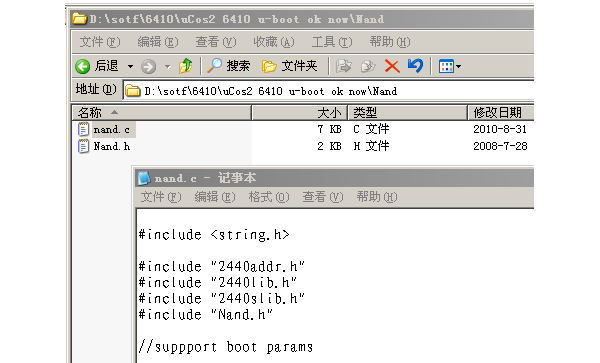Click the #include "2440lib.h" line
600x363 pixels.
[x=218, y=282]
